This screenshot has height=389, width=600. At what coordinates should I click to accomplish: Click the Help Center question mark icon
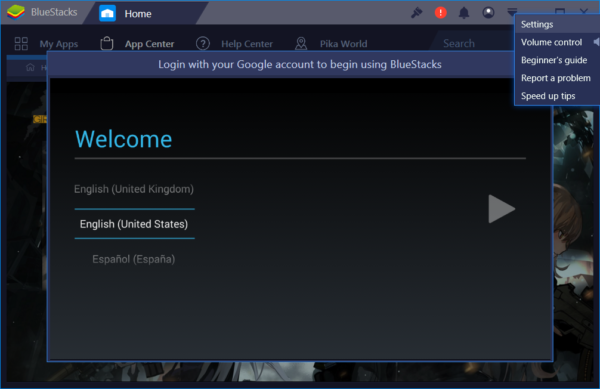(x=203, y=44)
